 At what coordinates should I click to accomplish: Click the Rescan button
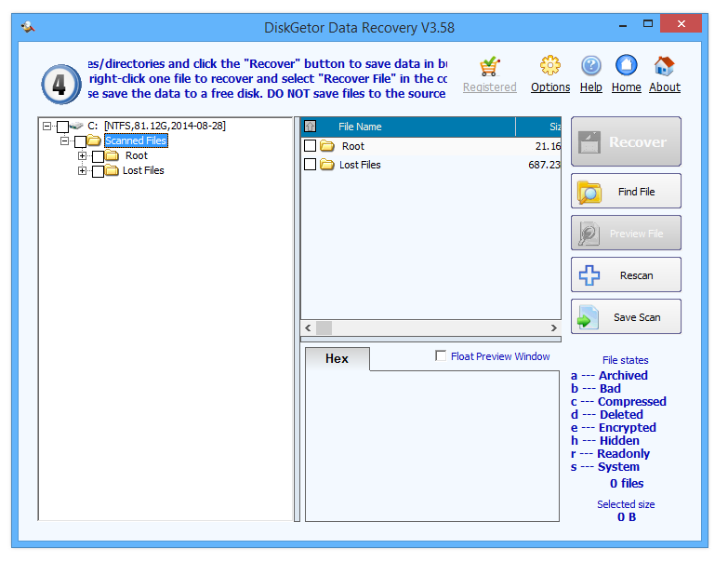[626, 274]
